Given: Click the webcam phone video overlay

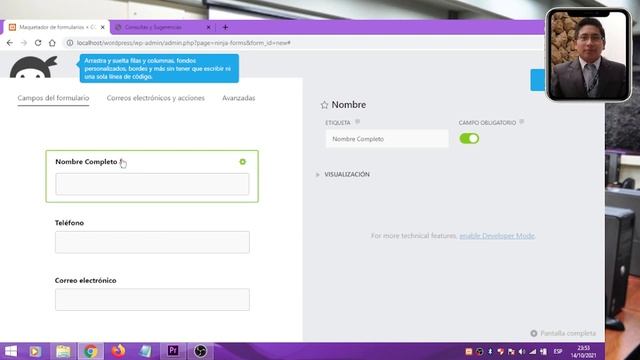Looking at the screenshot, I should tap(589, 55).
